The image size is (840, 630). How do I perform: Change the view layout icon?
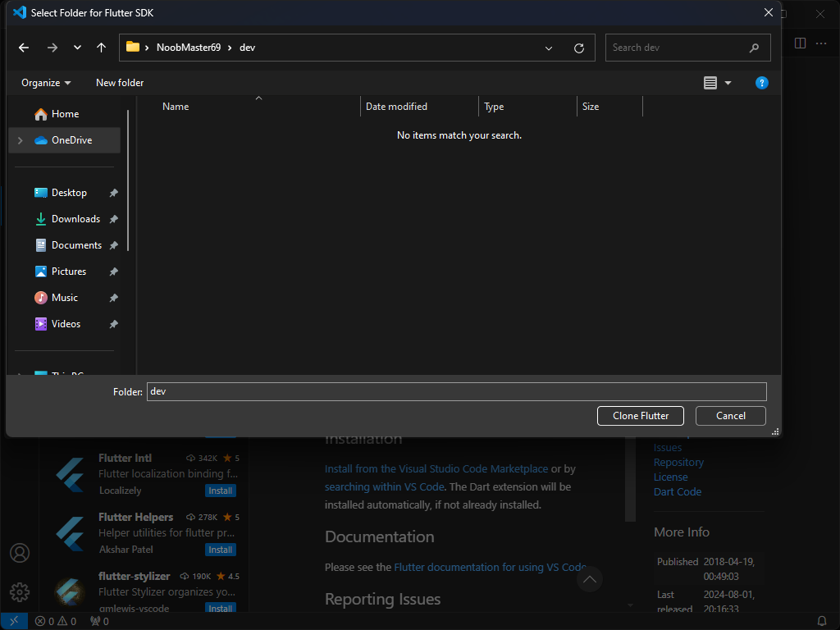coord(710,83)
